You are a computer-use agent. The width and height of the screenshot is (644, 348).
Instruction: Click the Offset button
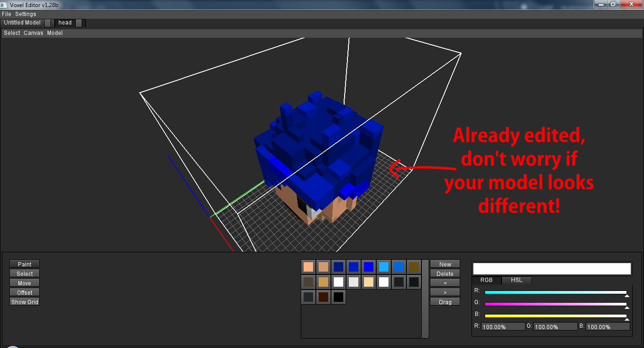pyautogui.click(x=25, y=292)
